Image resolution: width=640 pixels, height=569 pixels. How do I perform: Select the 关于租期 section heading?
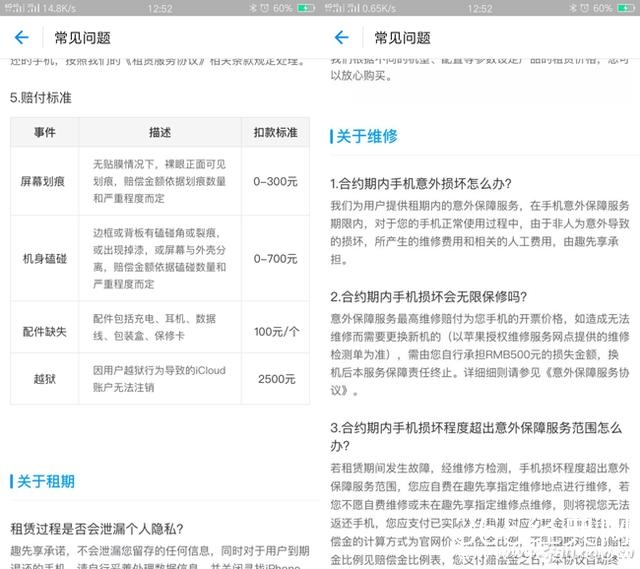pos(46,481)
